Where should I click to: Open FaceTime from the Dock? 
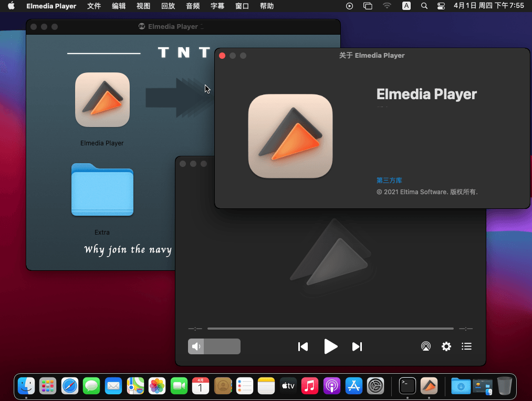point(179,386)
